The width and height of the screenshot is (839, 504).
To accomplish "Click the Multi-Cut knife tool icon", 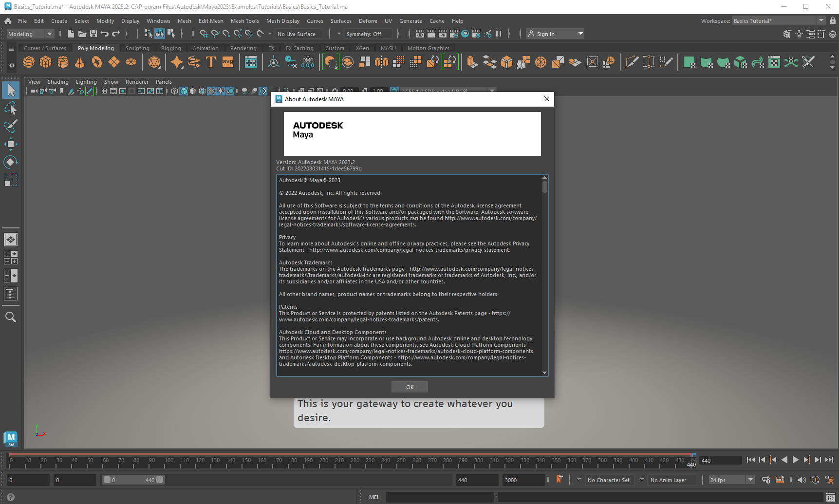I will (632, 62).
